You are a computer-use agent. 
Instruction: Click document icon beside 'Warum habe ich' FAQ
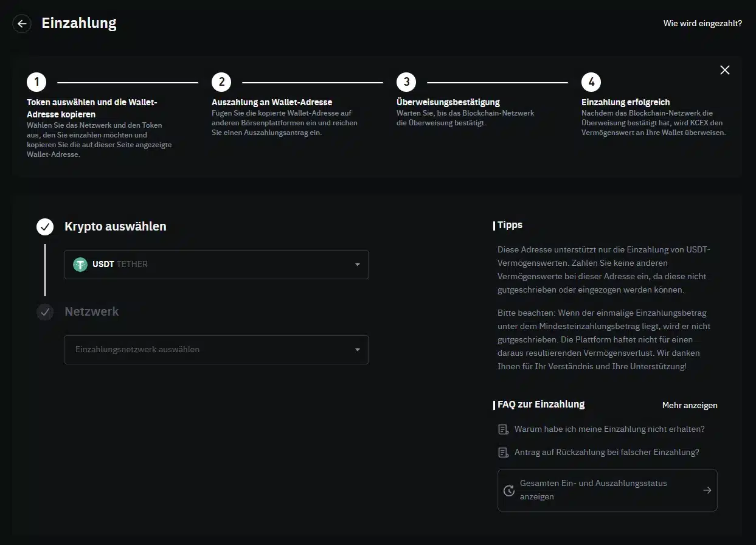pyautogui.click(x=503, y=429)
